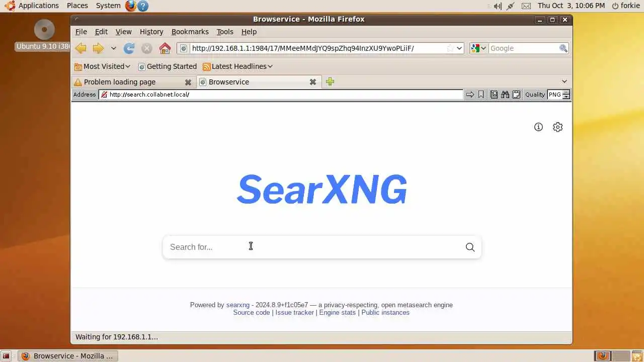Close the Problem loading page tab

pyautogui.click(x=188, y=82)
